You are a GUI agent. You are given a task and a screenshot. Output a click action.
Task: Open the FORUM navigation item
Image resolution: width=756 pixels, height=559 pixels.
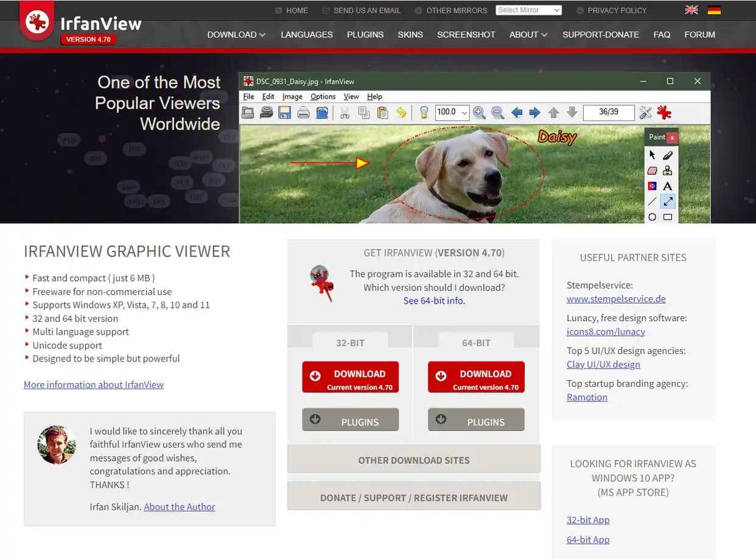pyautogui.click(x=700, y=35)
